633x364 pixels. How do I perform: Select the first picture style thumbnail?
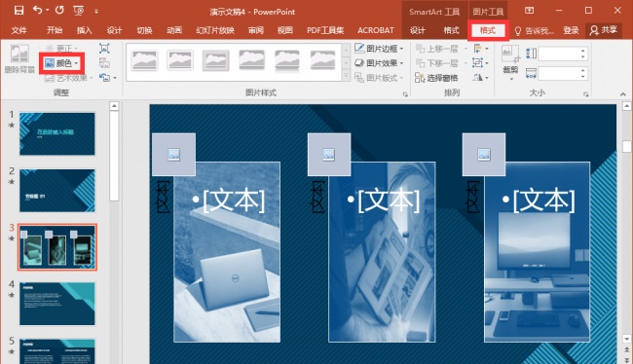(x=144, y=61)
